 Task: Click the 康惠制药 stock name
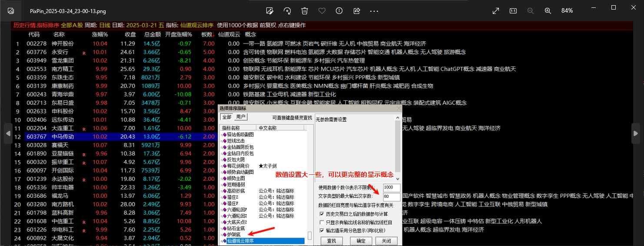tap(63, 86)
